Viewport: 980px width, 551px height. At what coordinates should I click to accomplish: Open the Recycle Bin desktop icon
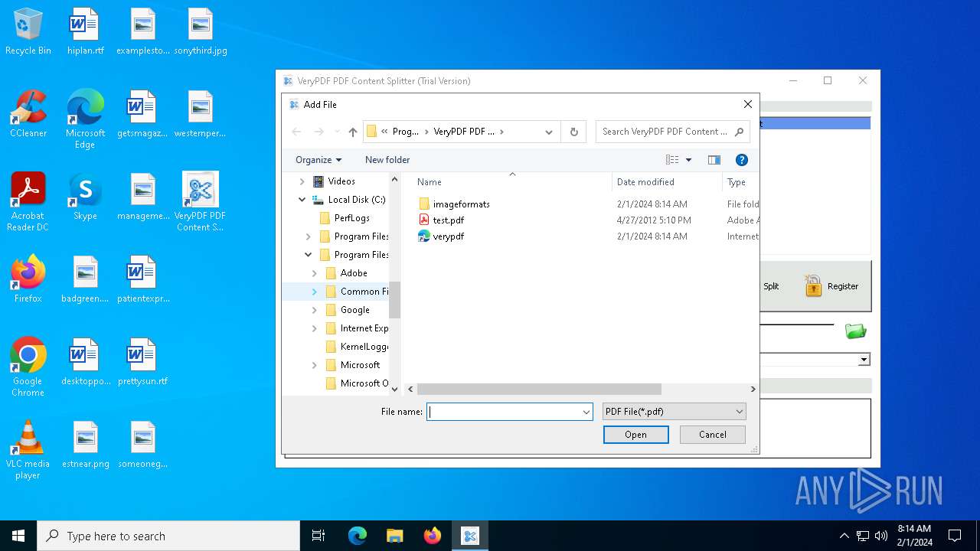pyautogui.click(x=28, y=32)
